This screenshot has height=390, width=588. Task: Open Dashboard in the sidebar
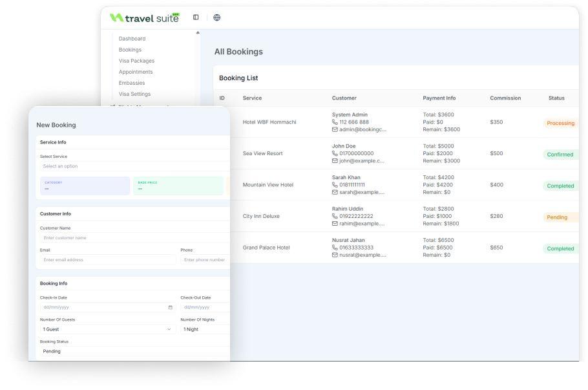point(132,39)
